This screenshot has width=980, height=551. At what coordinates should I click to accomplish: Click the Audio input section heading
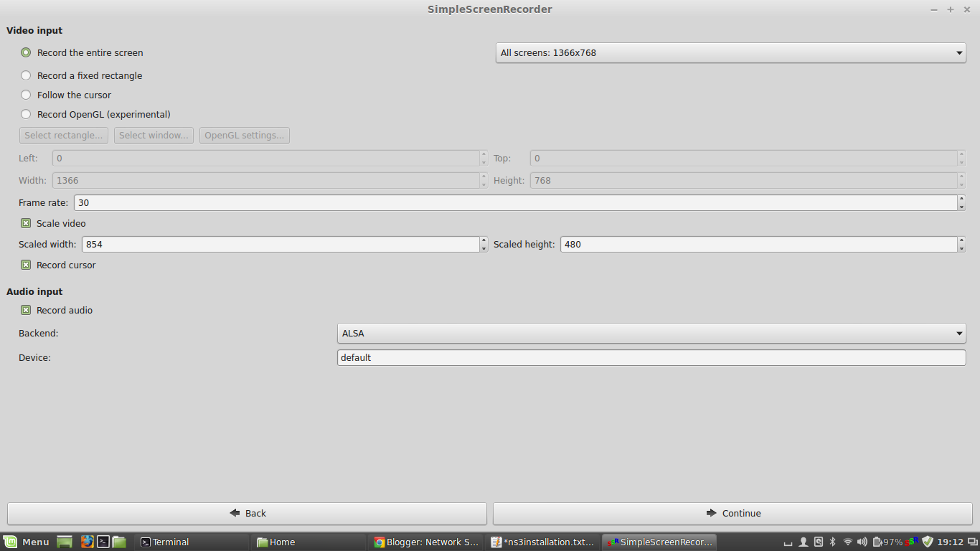pyautogui.click(x=34, y=291)
